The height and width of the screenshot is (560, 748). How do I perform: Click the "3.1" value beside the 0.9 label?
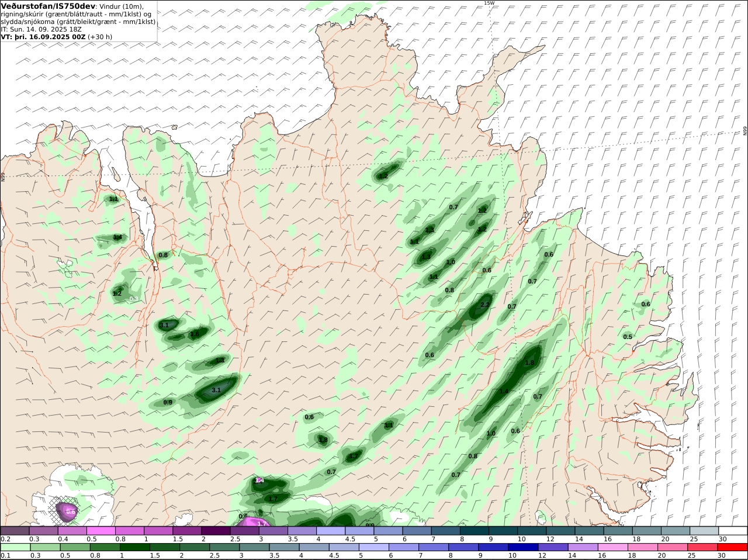pyautogui.click(x=216, y=390)
